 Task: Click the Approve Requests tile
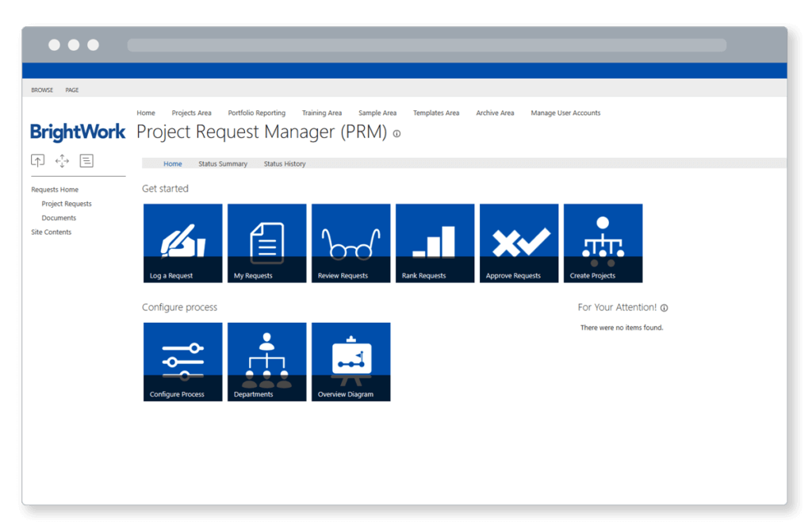point(518,243)
